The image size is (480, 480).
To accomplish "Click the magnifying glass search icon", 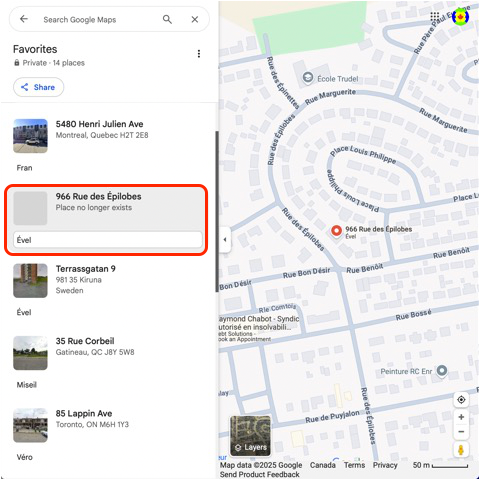I will [167, 19].
